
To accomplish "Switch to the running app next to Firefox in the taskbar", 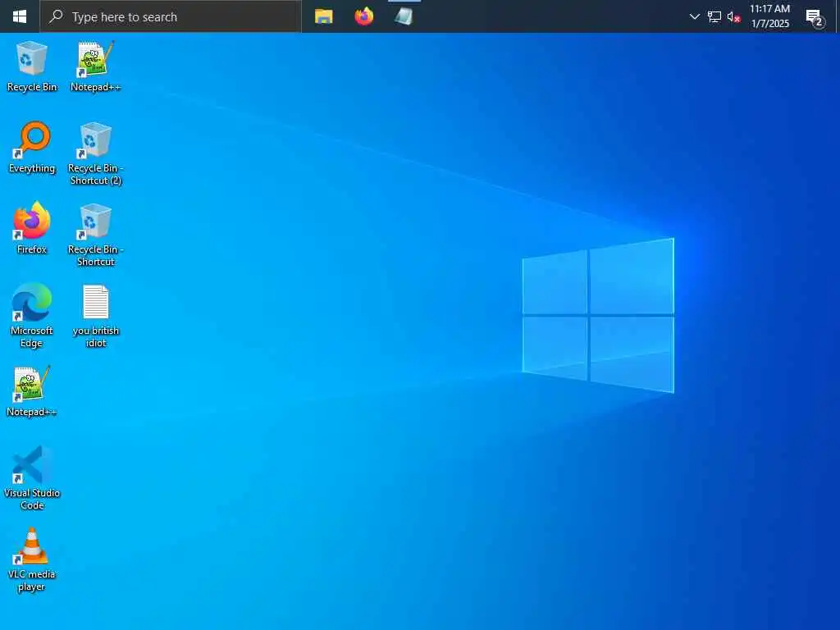I will (x=404, y=16).
